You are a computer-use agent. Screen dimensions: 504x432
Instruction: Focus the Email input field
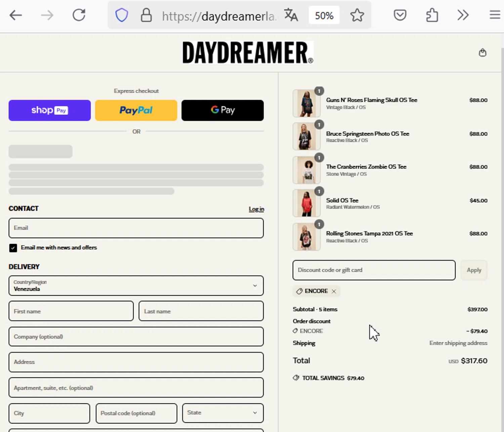[136, 228]
